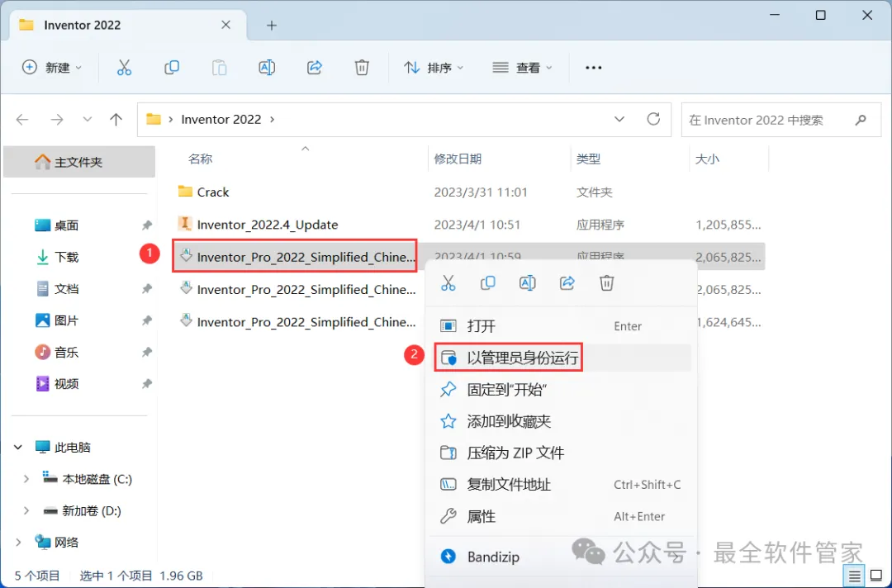
Task: Refresh the folder view
Action: (x=653, y=119)
